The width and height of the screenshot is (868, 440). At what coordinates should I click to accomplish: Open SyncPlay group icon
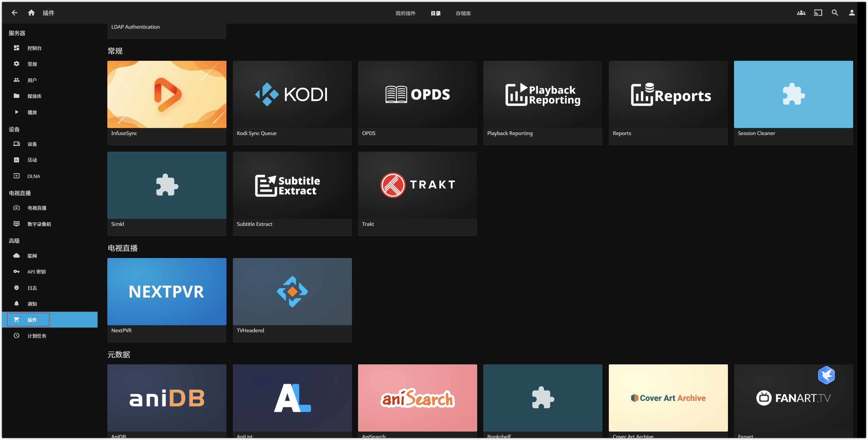(x=801, y=13)
